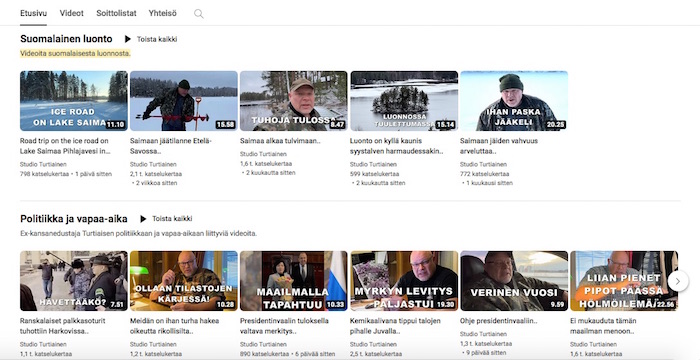
Task: Open the Tuhoja tulossa thumbnail
Action: (294, 101)
